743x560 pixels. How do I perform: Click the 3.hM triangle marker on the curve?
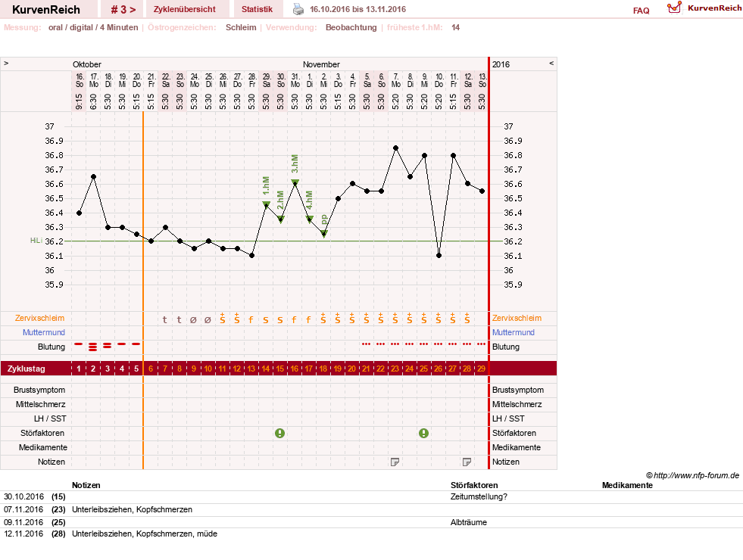click(295, 182)
